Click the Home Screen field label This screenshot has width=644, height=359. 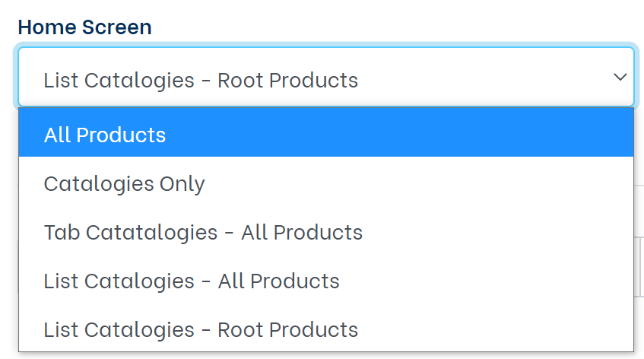click(x=84, y=27)
